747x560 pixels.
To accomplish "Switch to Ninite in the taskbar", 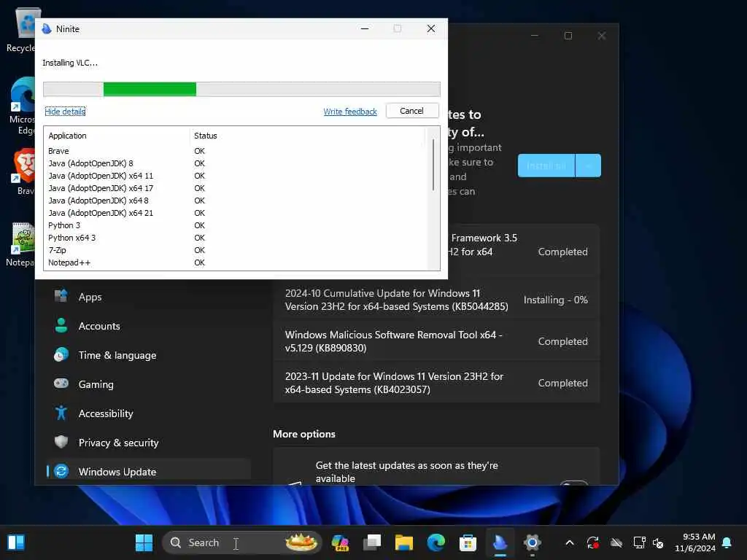I will point(500,542).
